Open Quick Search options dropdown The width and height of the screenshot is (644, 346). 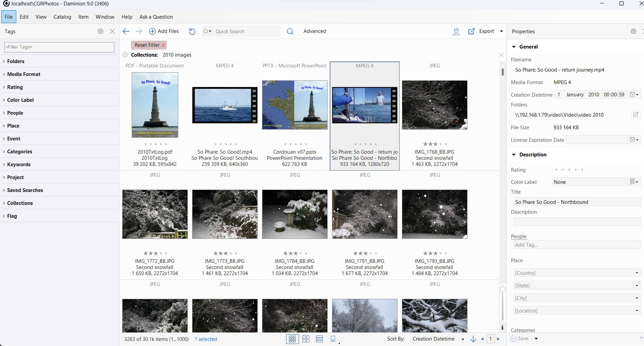click(207, 31)
